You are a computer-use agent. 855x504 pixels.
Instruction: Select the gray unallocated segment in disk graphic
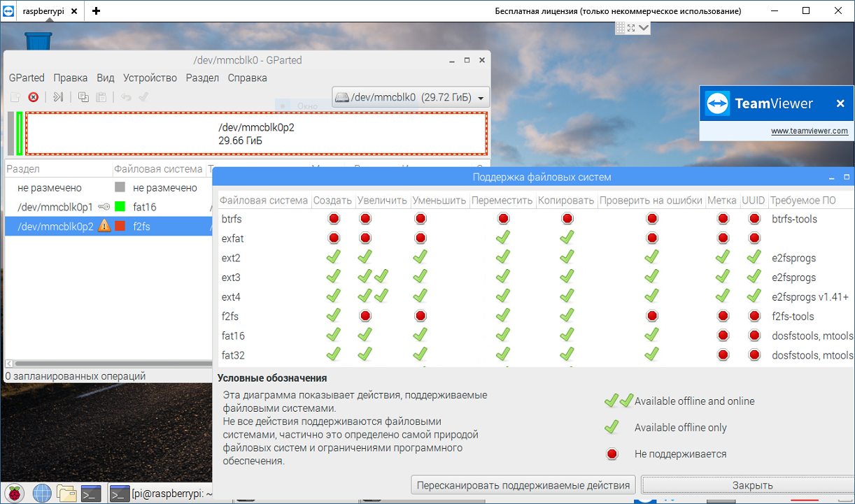point(10,133)
